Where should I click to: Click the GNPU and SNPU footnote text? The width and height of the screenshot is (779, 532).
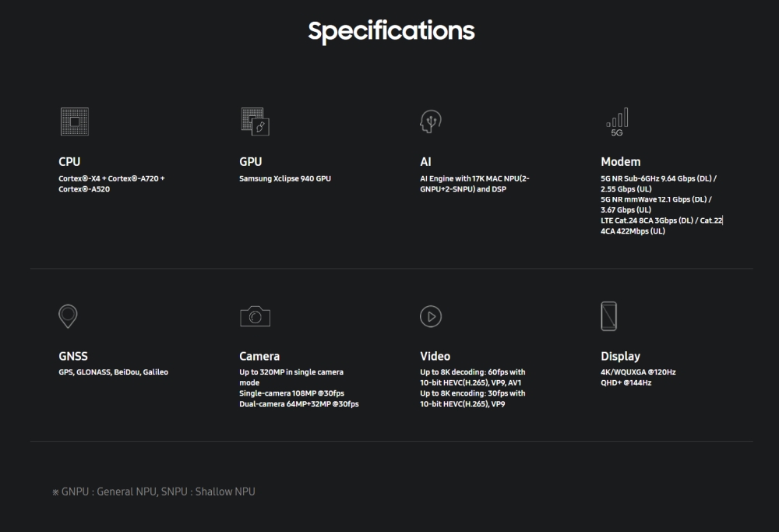153,491
